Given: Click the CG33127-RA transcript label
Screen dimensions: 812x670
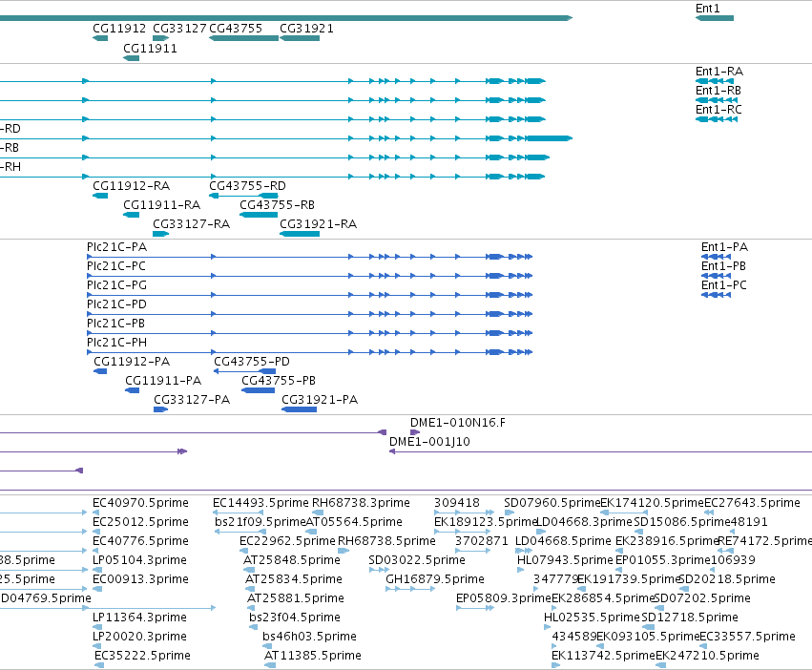Looking at the screenshot, I should tap(191, 224).
